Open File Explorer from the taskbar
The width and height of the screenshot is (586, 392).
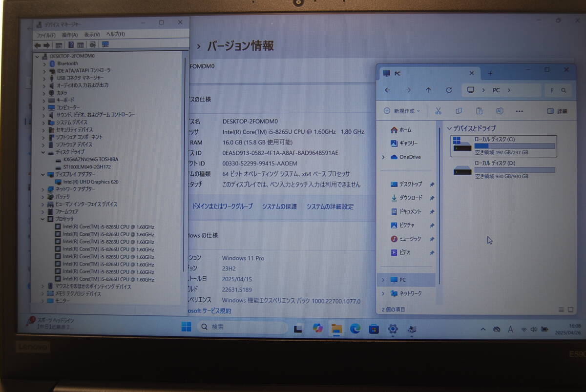(x=336, y=329)
